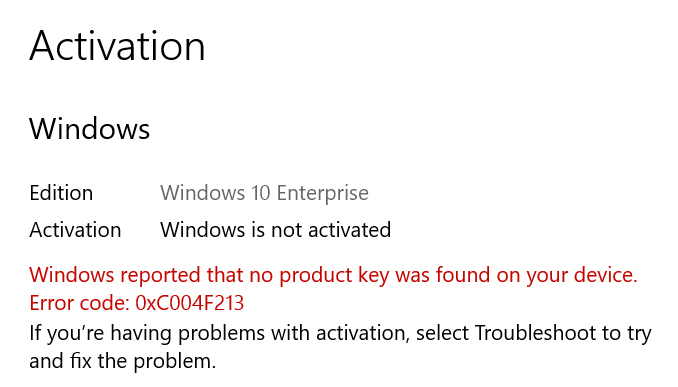Select the 0xC004F213 error code value
Image resolution: width=678 pixels, height=387 pixels.
pyautogui.click(x=190, y=303)
